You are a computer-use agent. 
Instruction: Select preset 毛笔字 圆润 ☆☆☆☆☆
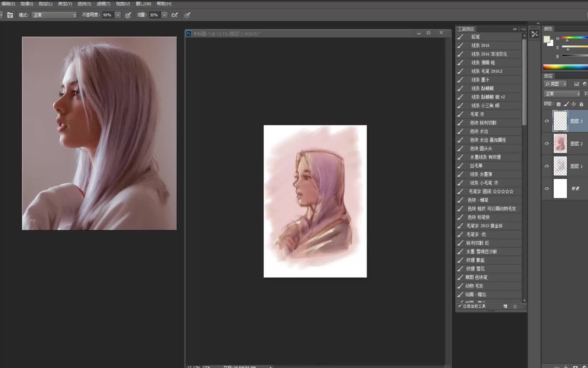click(x=488, y=191)
